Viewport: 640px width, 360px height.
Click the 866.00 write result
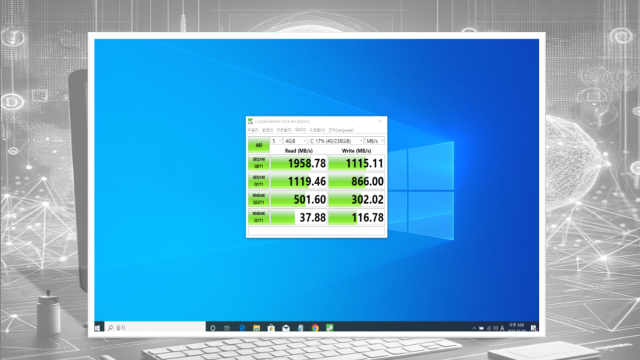[x=356, y=181]
